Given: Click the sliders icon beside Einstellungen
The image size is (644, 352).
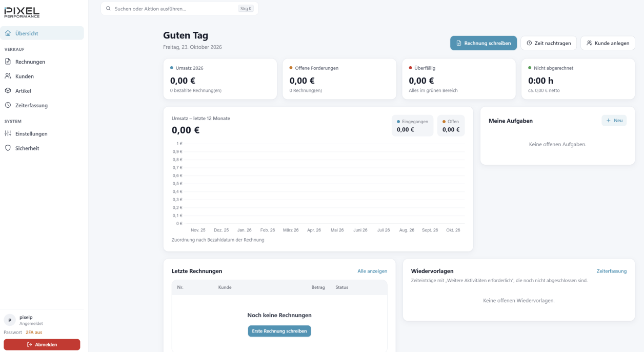Looking at the screenshot, I should click(8, 133).
